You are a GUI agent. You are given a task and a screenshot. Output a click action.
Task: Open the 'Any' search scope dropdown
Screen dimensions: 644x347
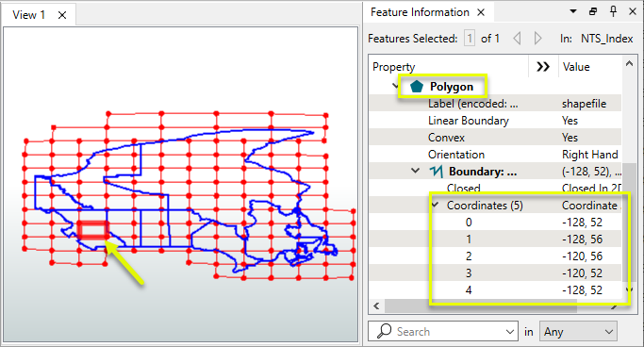578,331
